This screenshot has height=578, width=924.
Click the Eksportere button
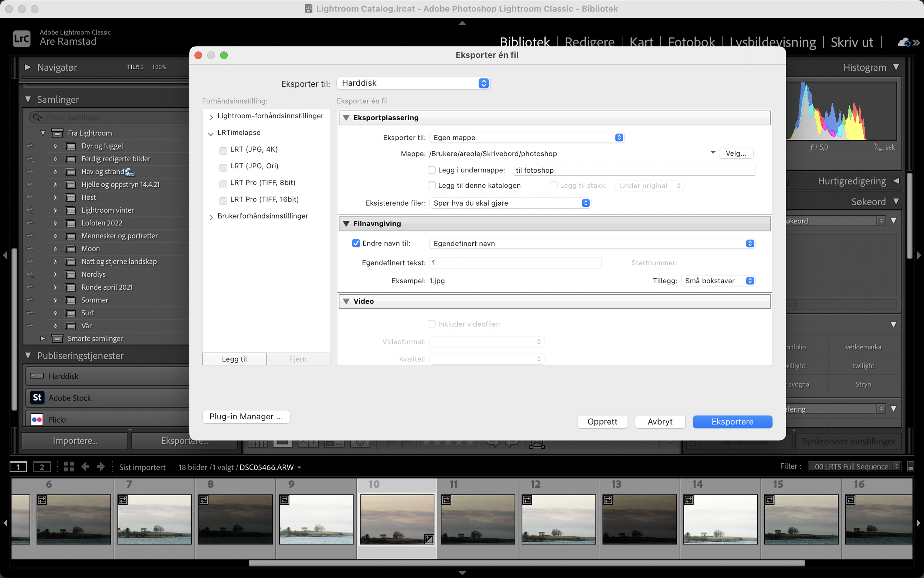click(x=732, y=421)
